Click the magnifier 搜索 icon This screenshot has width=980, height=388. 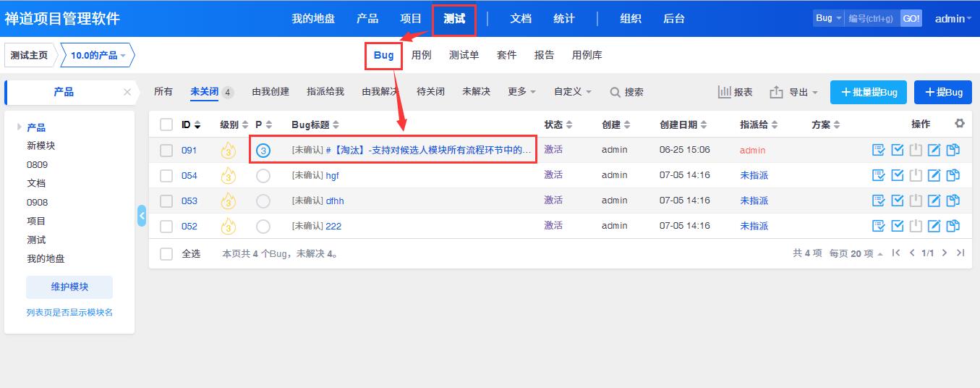[x=615, y=92]
